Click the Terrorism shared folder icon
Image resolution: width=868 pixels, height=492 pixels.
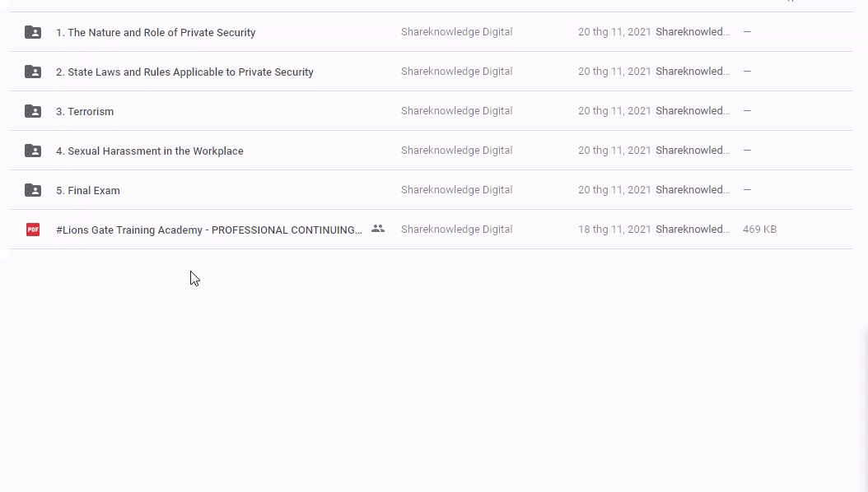click(x=33, y=111)
